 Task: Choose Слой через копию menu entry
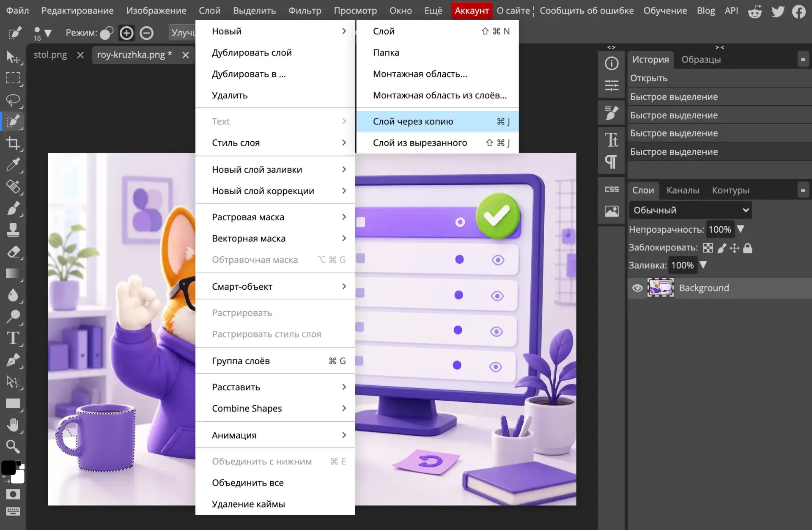[x=438, y=121]
